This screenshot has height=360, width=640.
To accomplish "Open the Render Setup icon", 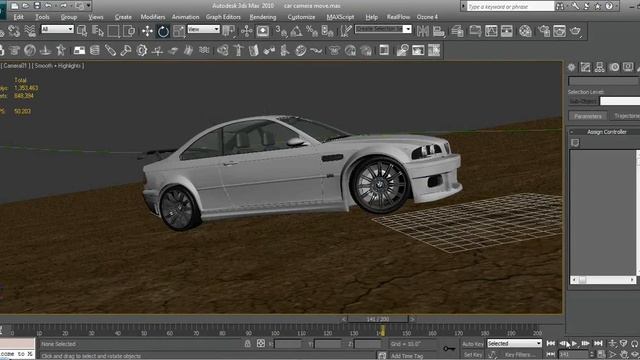I will pos(544,31).
